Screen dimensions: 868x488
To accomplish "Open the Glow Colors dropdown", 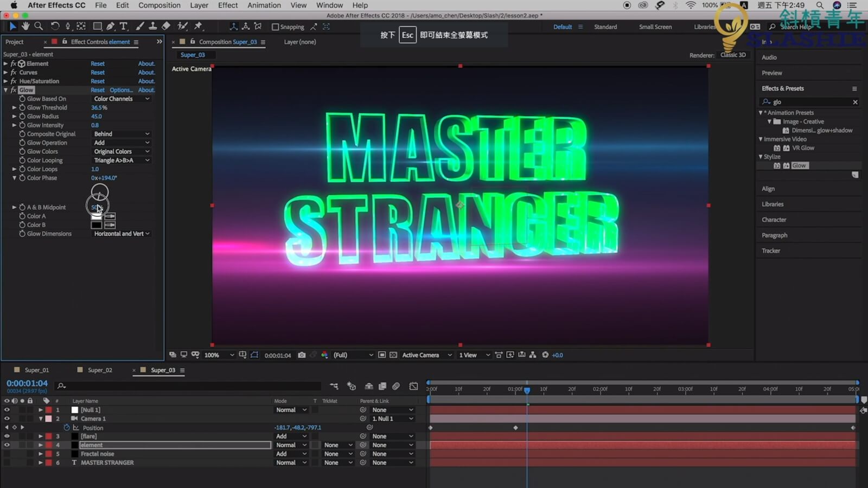I will click(122, 151).
